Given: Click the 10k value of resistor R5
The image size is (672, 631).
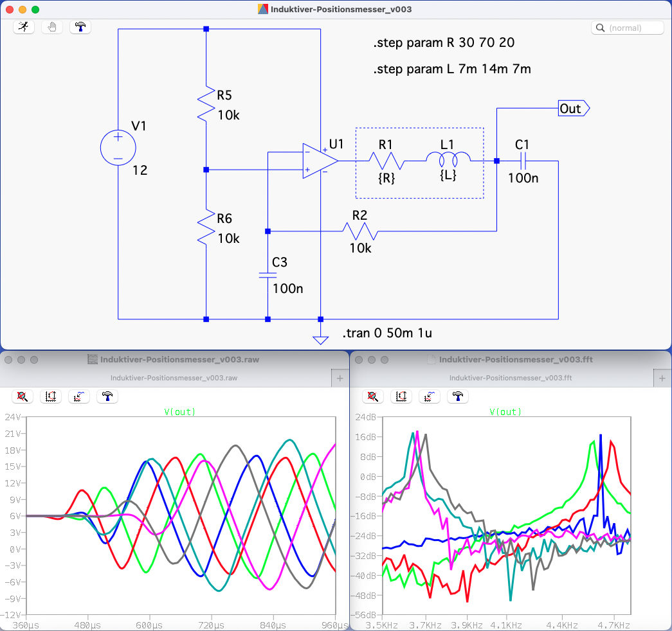Looking at the screenshot, I should tap(228, 115).
